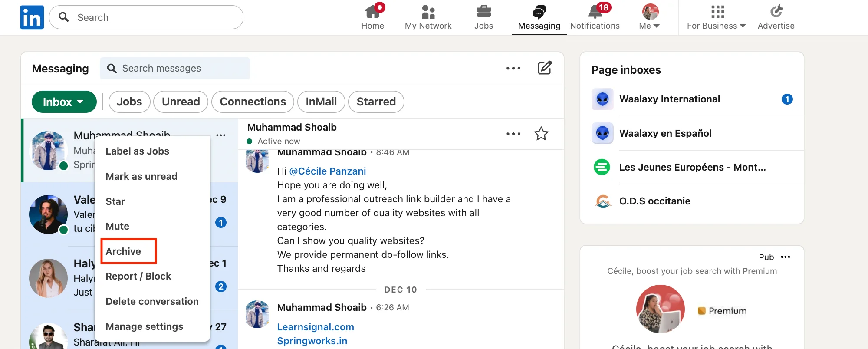Select Report / Block option
Screen dimensions: 868x349
[x=138, y=276]
